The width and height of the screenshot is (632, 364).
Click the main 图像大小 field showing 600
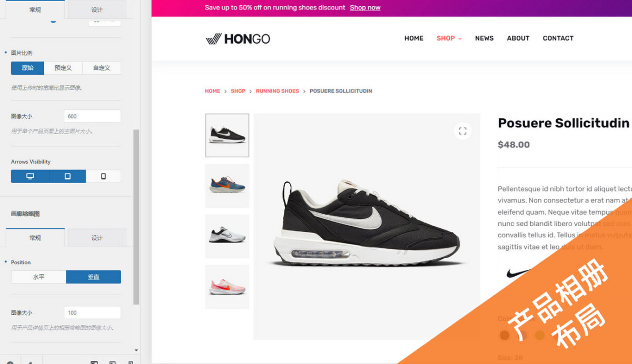pyautogui.click(x=92, y=116)
